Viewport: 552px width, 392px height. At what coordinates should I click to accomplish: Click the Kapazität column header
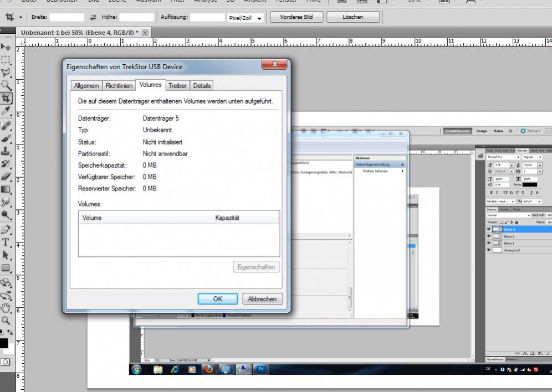(x=245, y=218)
